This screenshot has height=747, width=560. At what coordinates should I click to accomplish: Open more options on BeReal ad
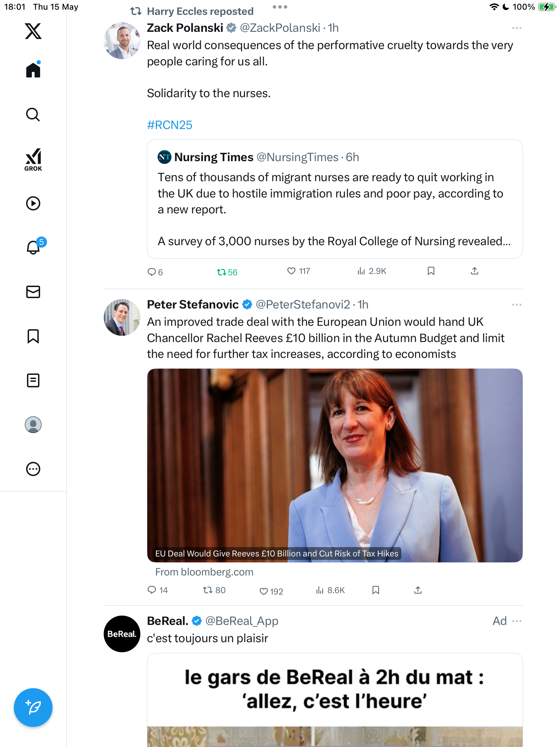pos(517,621)
